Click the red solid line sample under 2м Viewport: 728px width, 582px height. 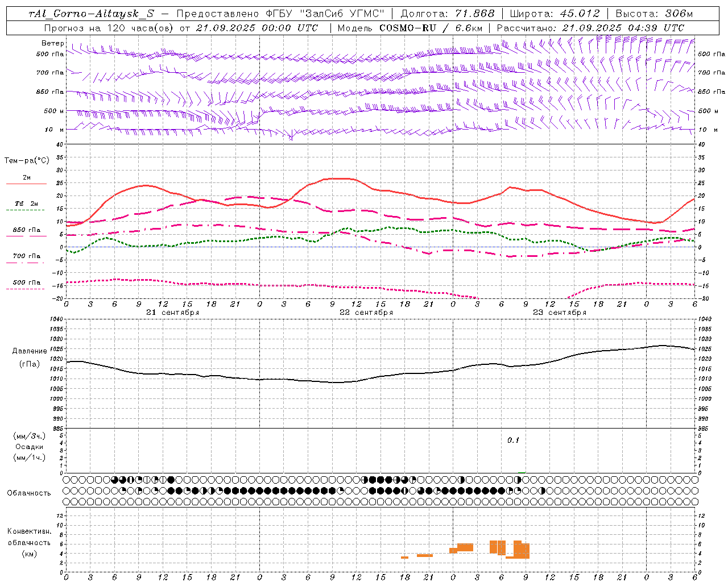click(x=26, y=184)
